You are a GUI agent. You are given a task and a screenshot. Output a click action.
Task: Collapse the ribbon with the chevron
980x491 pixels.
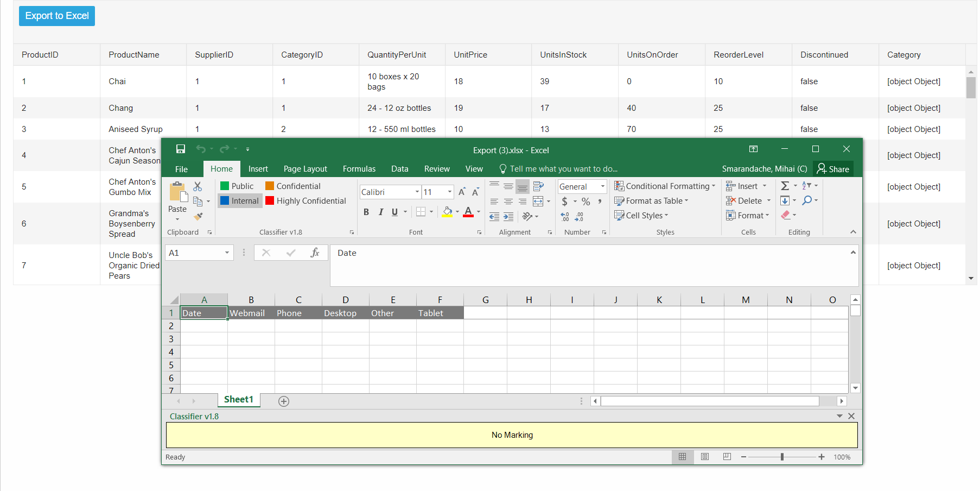pyautogui.click(x=853, y=232)
